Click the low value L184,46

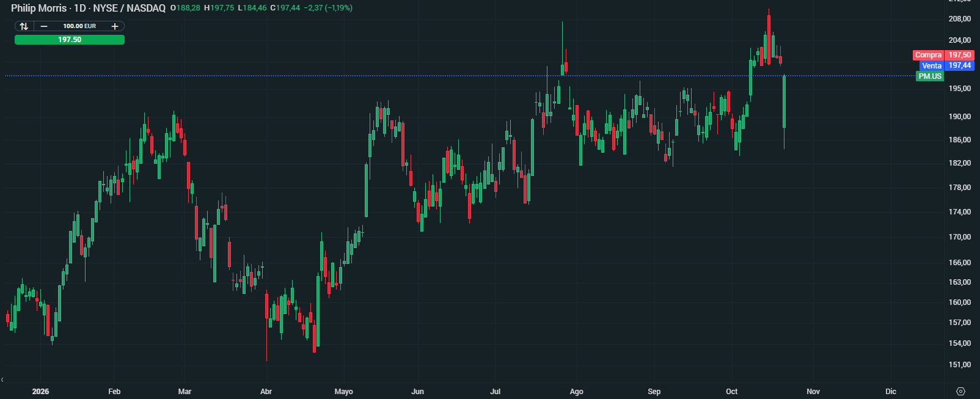tap(252, 8)
